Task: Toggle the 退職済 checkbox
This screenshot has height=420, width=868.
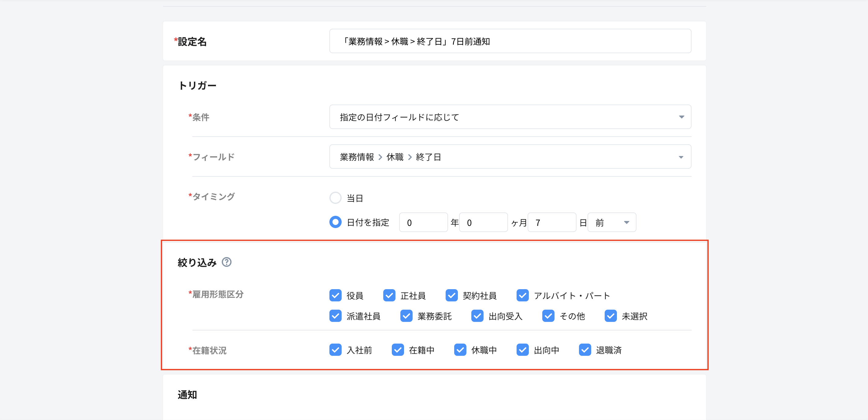Action: pos(585,350)
